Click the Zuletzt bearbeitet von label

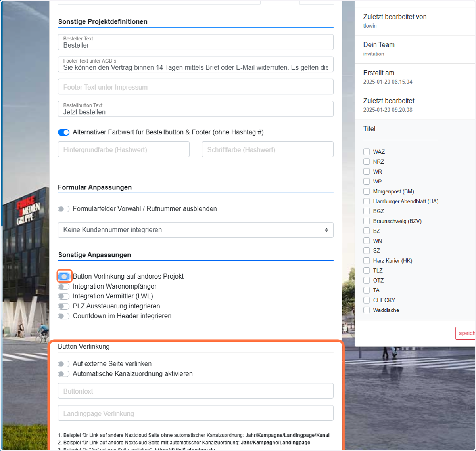[x=395, y=17]
